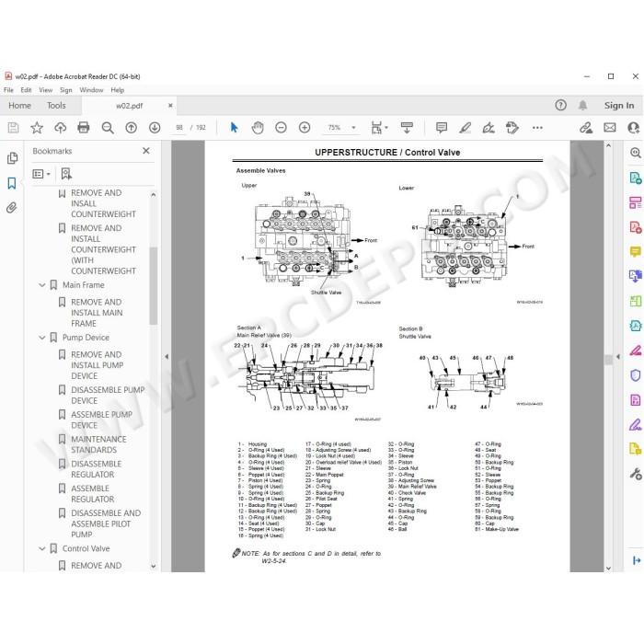Screen dimensions: 644x644
Task: Go to next page arrow
Action: coord(155,128)
